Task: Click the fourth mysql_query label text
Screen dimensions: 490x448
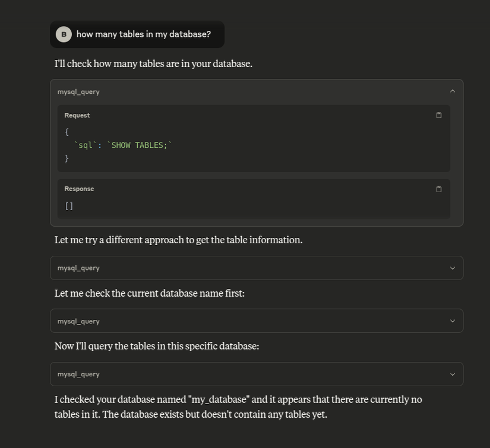Action: point(78,374)
